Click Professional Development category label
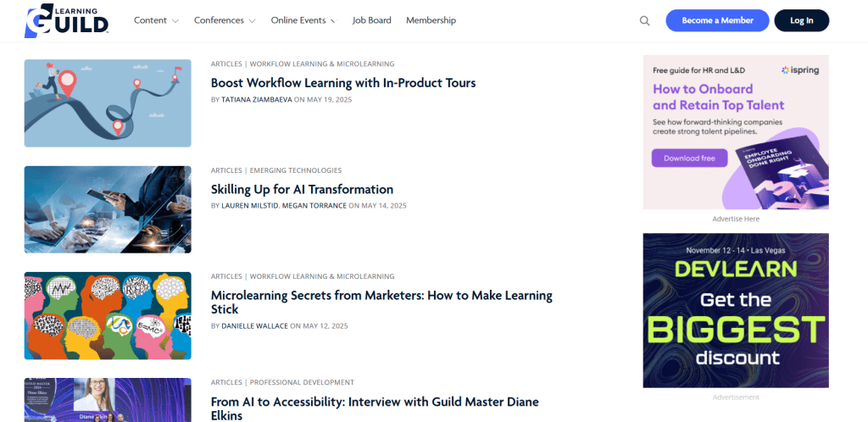 [302, 382]
